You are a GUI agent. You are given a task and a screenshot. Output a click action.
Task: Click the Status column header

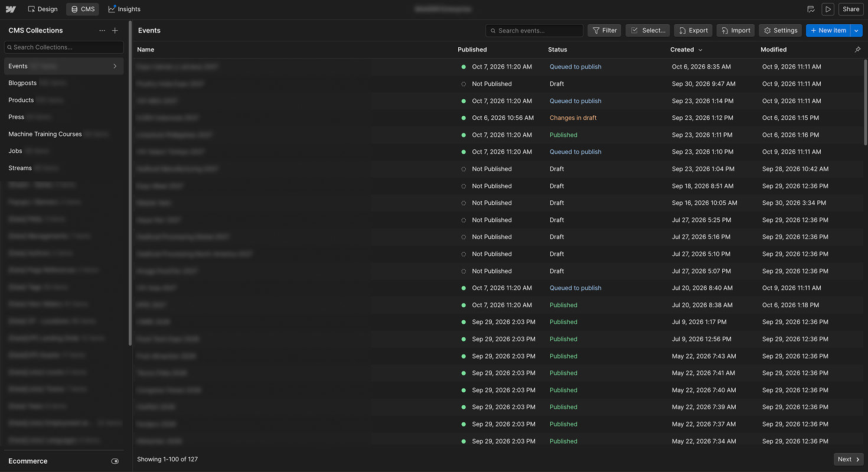pyautogui.click(x=557, y=50)
